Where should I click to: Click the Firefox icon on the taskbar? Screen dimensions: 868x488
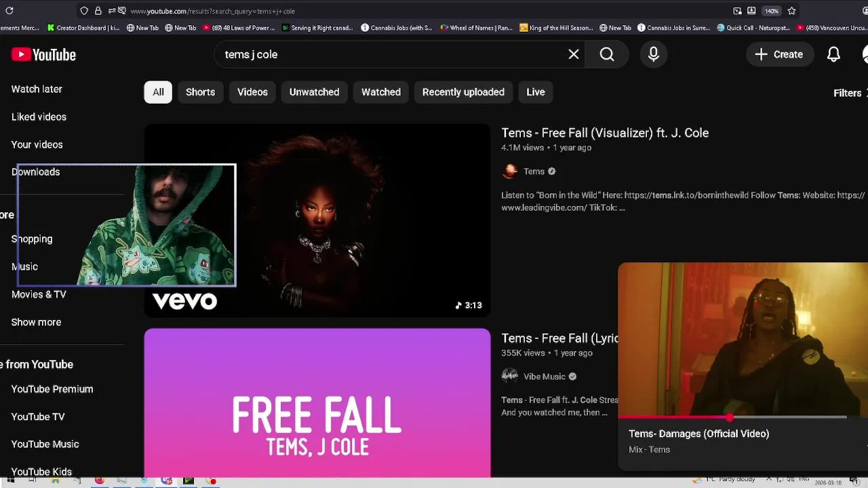coord(100,481)
